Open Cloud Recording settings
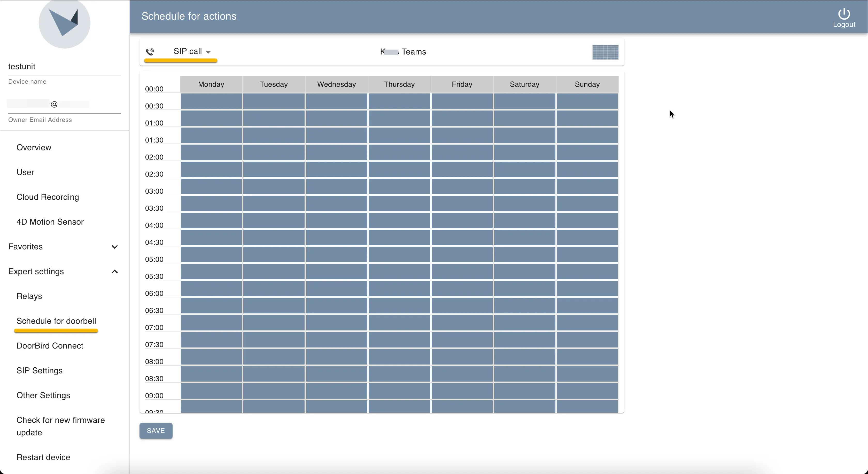The height and width of the screenshot is (474, 868). coord(48,197)
